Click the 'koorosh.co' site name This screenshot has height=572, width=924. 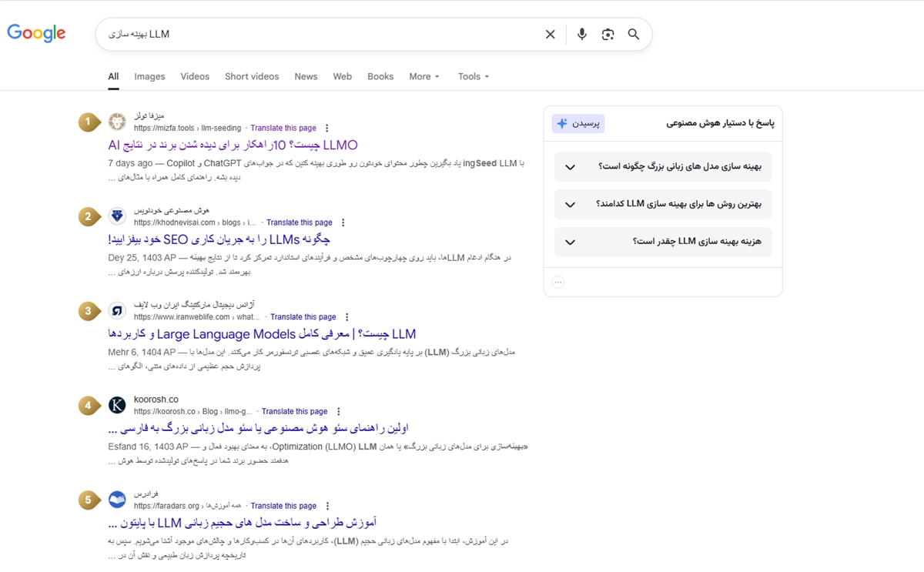click(156, 400)
